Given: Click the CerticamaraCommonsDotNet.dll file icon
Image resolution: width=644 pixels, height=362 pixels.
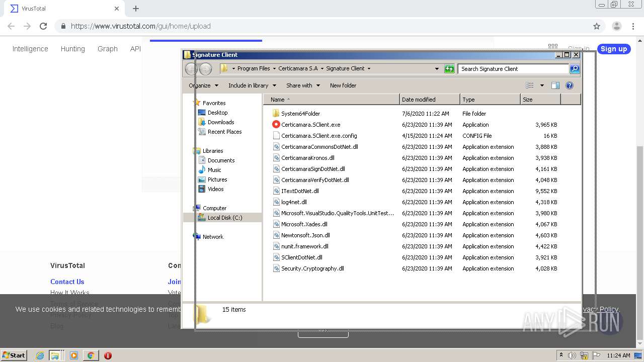Looking at the screenshot, I should point(276,147).
